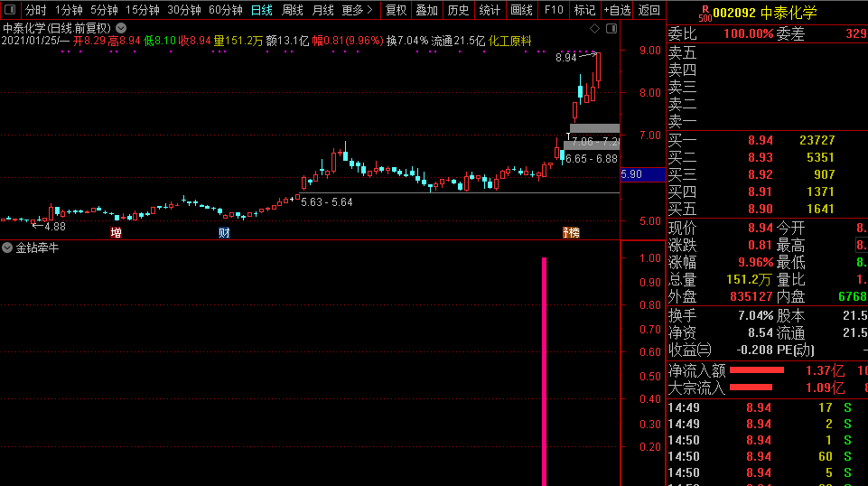Image resolution: width=868 pixels, height=486 pixels.
Task: Click the R 500 badge beside stock code
Action: point(705,13)
